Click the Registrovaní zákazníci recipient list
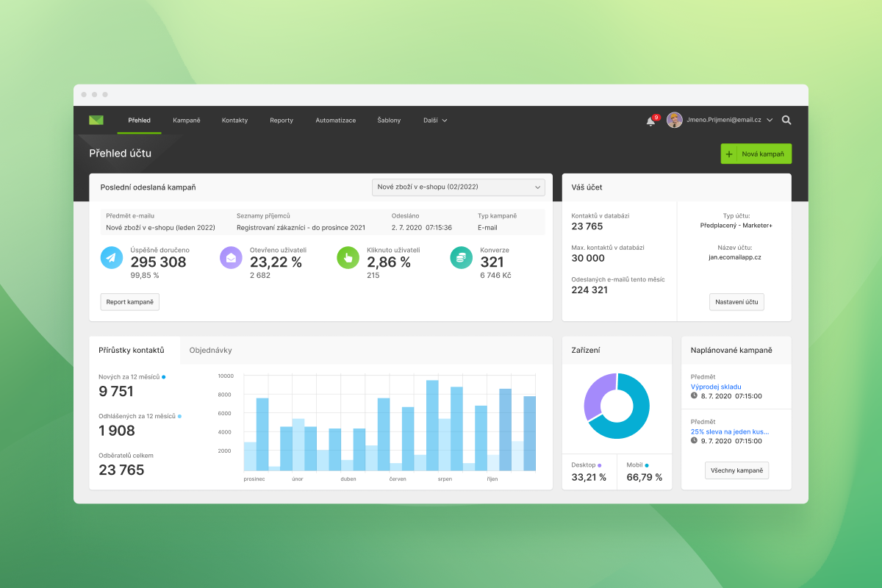 (x=301, y=228)
